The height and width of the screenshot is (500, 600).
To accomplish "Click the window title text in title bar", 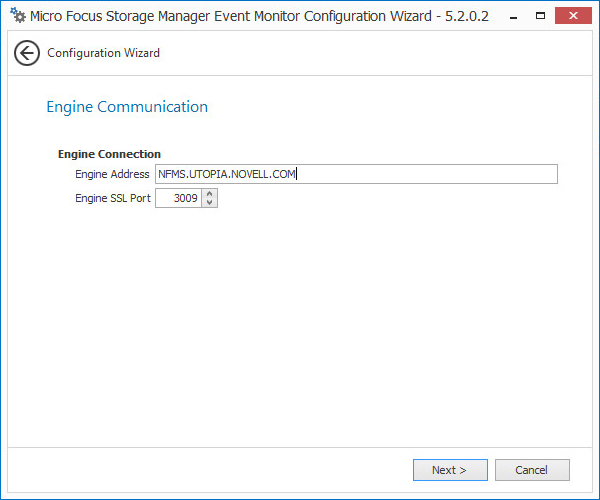I will coord(259,17).
